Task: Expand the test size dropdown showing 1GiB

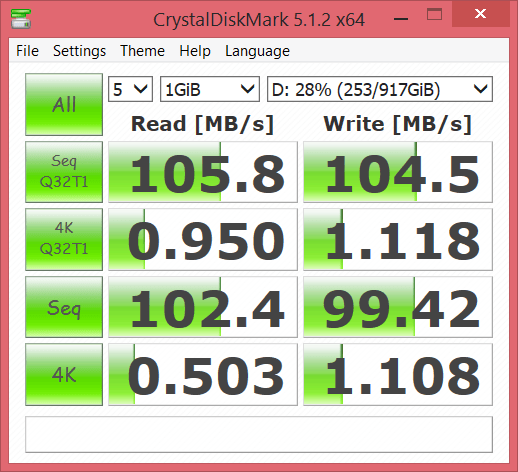Action: (210, 89)
